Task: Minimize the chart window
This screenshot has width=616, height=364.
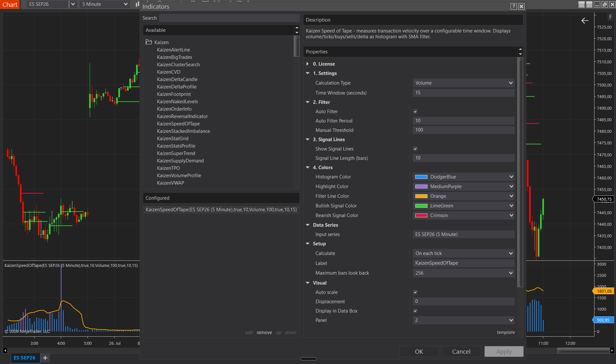Action: pyautogui.click(x=597, y=5)
